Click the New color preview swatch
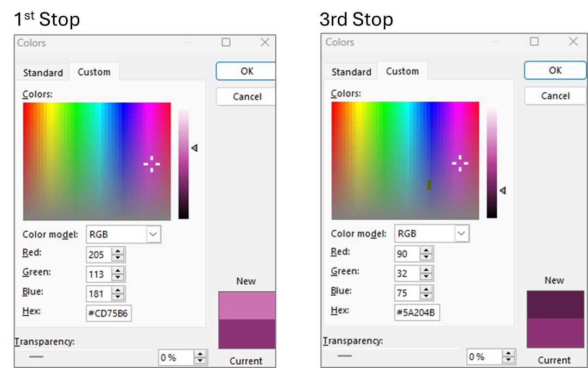Screen dimensions: 588x368 (x=246, y=304)
